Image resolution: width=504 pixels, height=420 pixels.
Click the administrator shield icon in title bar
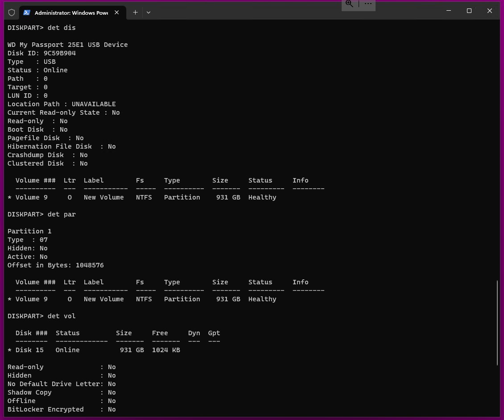(12, 12)
